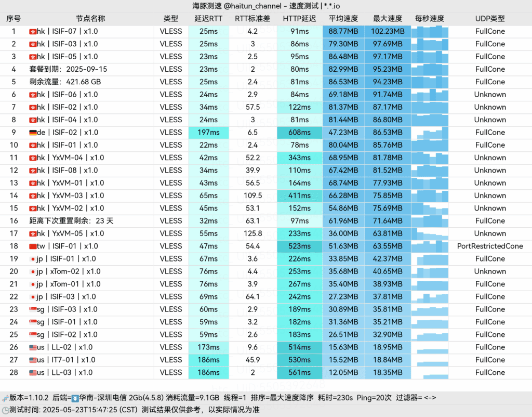532x417 pixels.
Task: Click the Singapore flag beside sg ISIF-03
Action: 33,310
